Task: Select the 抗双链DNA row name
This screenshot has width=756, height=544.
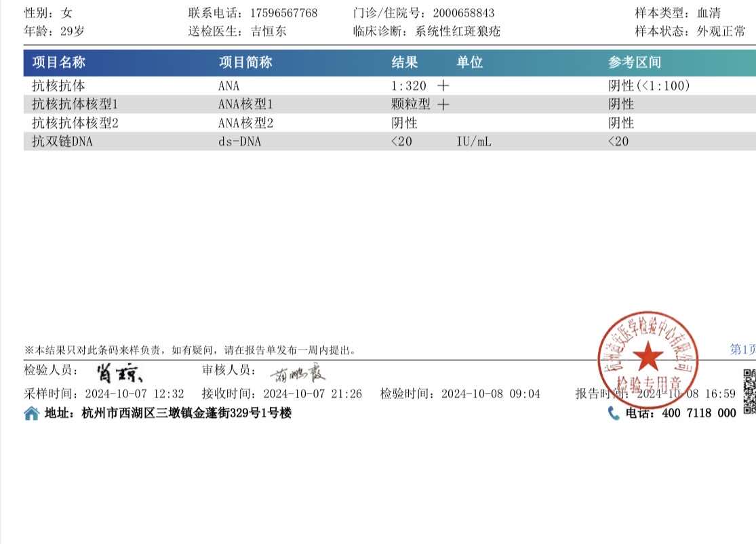Action: point(62,142)
